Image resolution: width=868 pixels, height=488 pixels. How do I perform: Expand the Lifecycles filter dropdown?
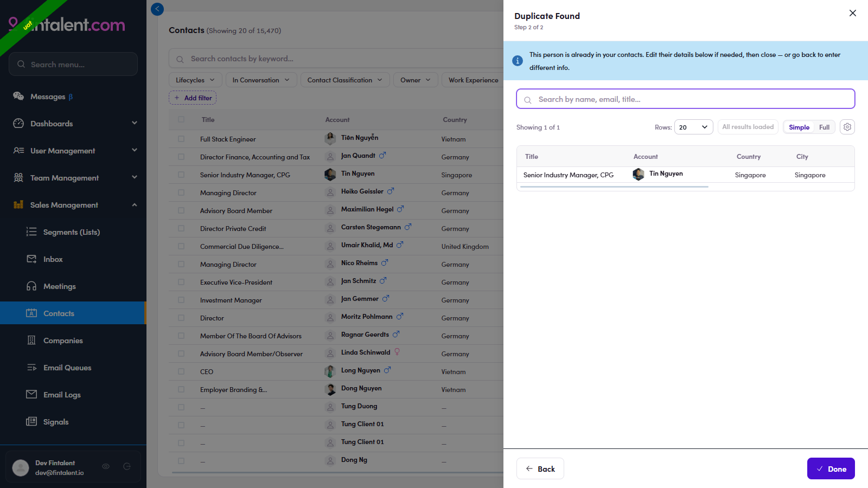[195, 80]
